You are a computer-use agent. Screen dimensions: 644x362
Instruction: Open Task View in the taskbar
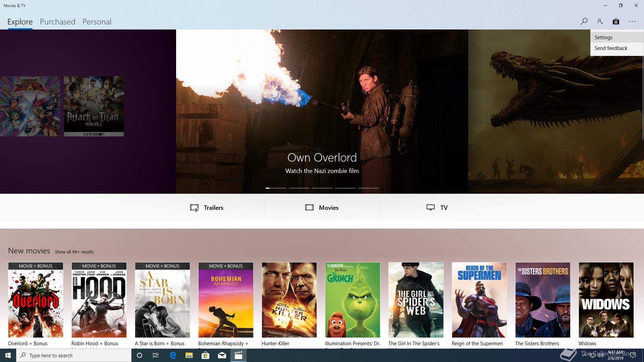(156, 355)
